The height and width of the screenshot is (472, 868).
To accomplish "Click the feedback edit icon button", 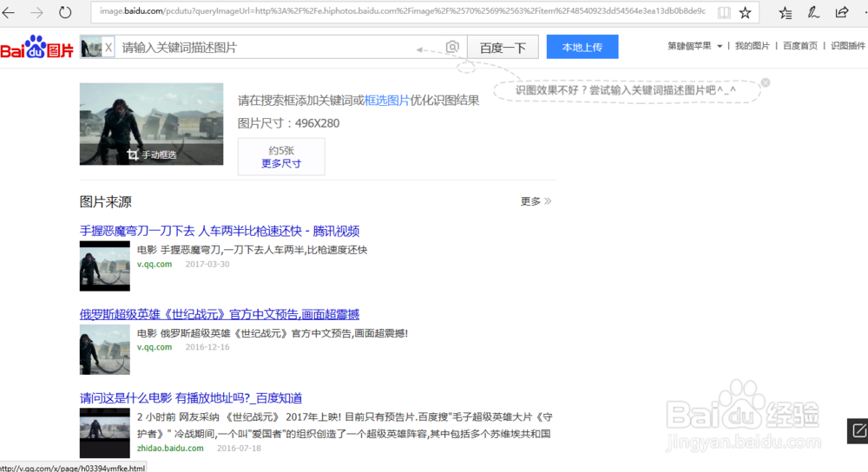I will 858,430.
